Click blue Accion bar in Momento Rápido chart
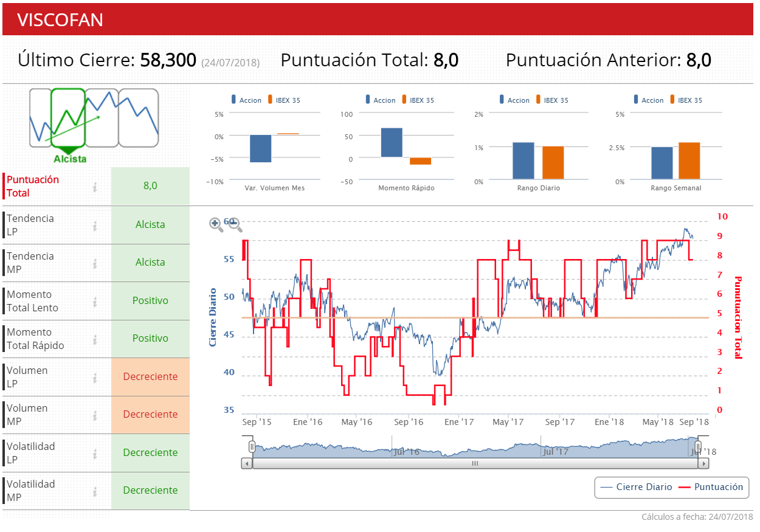This screenshot has height=532, width=760. click(392, 142)
